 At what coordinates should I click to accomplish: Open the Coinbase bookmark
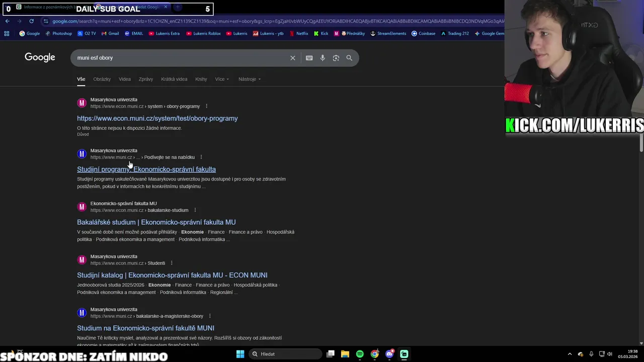coord(423,34)
